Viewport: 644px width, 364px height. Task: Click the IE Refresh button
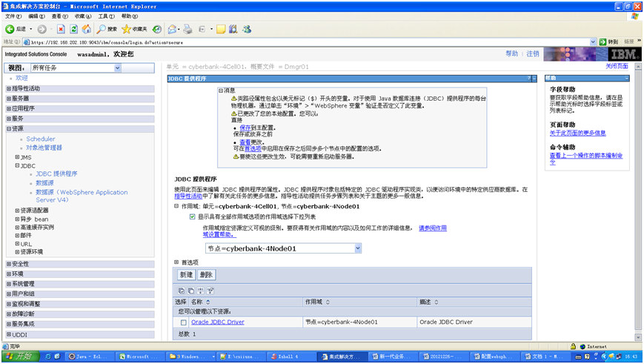pos(73,29)
